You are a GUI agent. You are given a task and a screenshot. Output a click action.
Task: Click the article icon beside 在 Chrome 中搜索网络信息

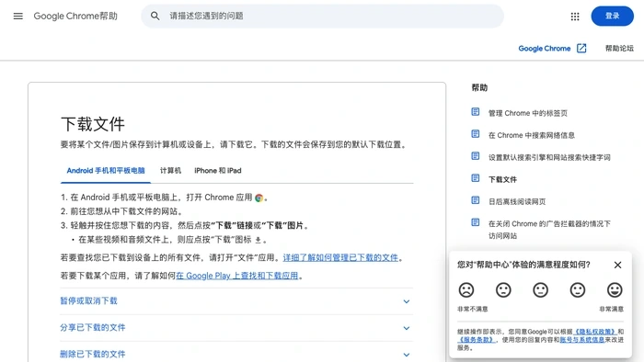476,134
